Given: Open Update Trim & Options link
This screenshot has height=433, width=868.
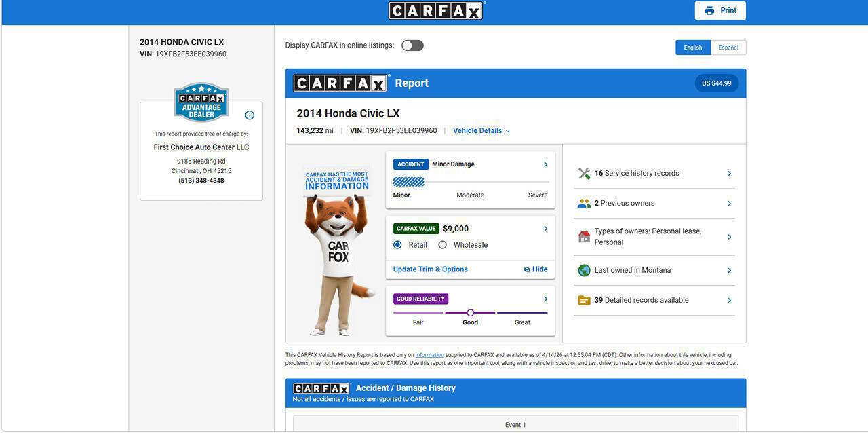Looking at the screenshot, I should (431, 269).
